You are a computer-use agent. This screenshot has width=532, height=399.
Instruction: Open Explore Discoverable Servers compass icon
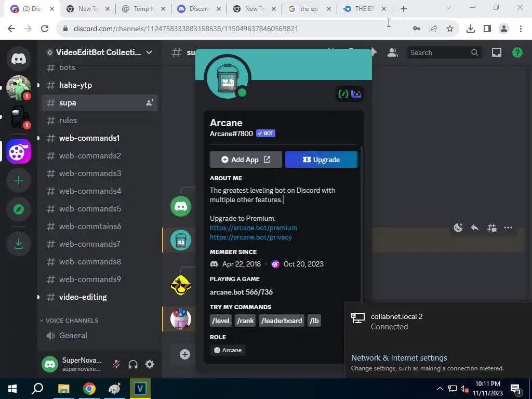click(19, 209)
